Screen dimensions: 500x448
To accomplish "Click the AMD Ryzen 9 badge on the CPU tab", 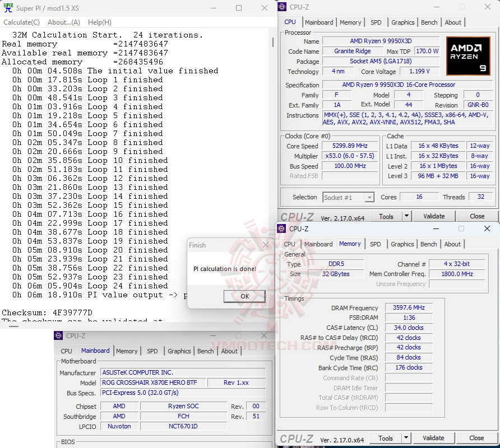I will pyautogui.click(x=468, y=55).
